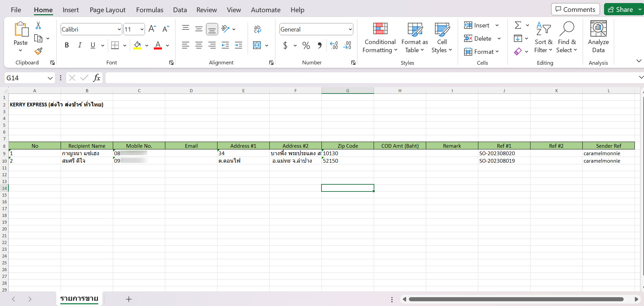Image resolution: width=644 pixels, height=306 pixels.
Task: Open the Comments pane button
Action: tap(576, 9)
